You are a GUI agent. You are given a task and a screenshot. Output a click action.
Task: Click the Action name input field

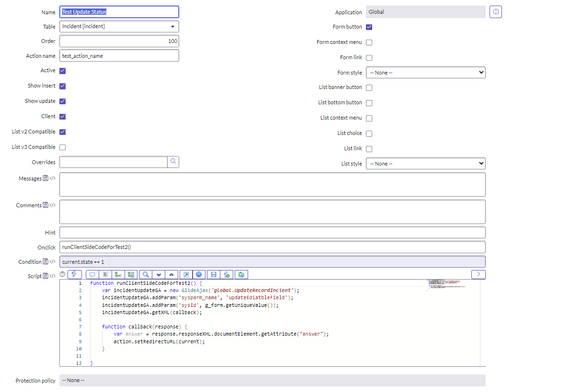[x=119, y=56]
